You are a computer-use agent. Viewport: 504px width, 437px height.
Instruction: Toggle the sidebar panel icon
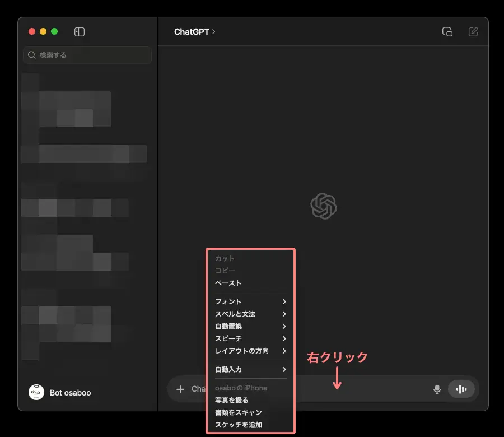tap(80, 32)
